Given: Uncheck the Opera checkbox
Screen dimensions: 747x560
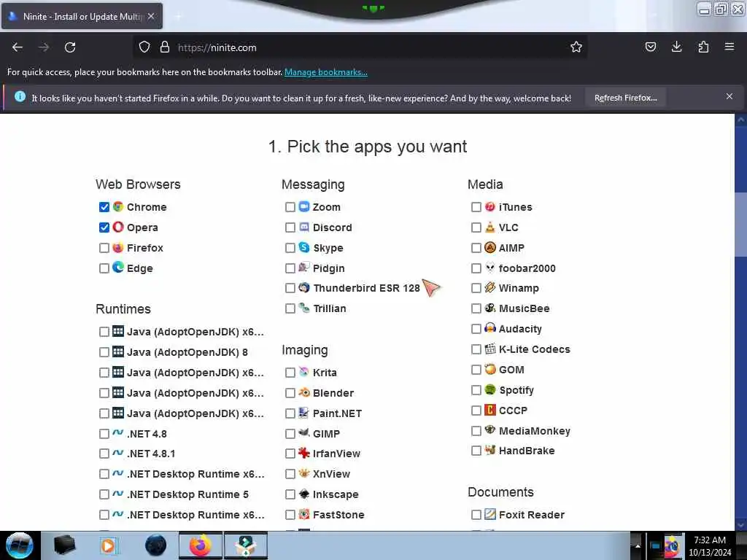Looking at the screenshot, I should tap(104, 227).
